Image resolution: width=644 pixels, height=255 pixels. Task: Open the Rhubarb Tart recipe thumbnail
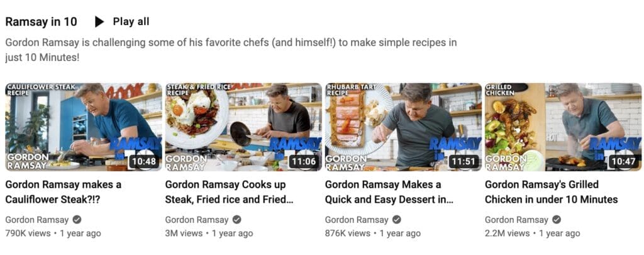pyautogui.click(x=403, y=127)
